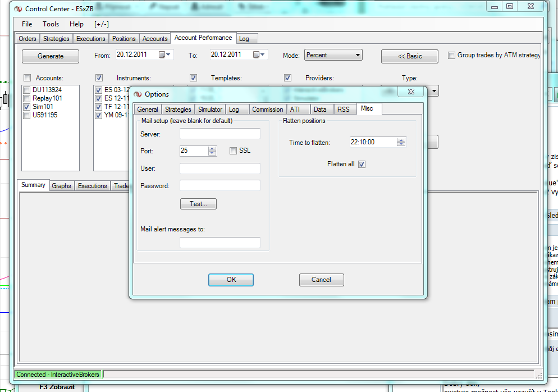Open the File menu

tap(27, 24)
